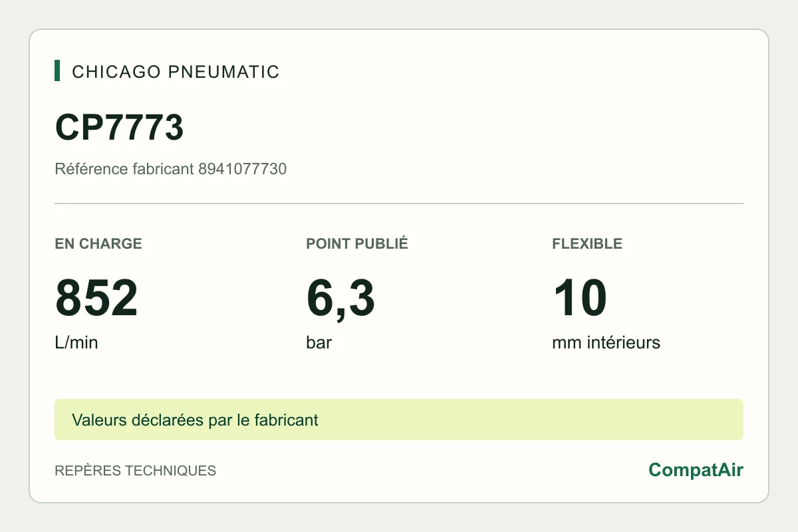Select the 6,3 pressure value

340,299
